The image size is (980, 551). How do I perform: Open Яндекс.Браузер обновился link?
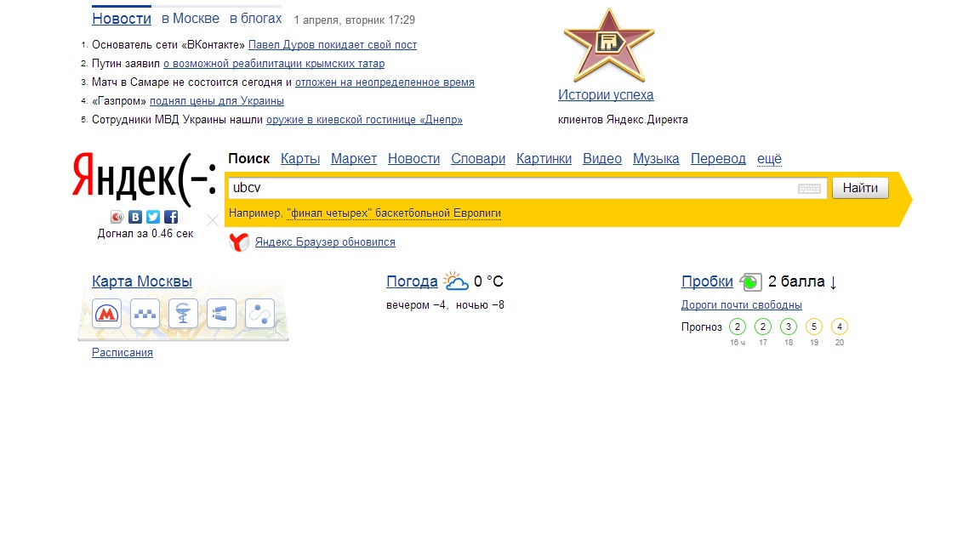coord(325,241)
